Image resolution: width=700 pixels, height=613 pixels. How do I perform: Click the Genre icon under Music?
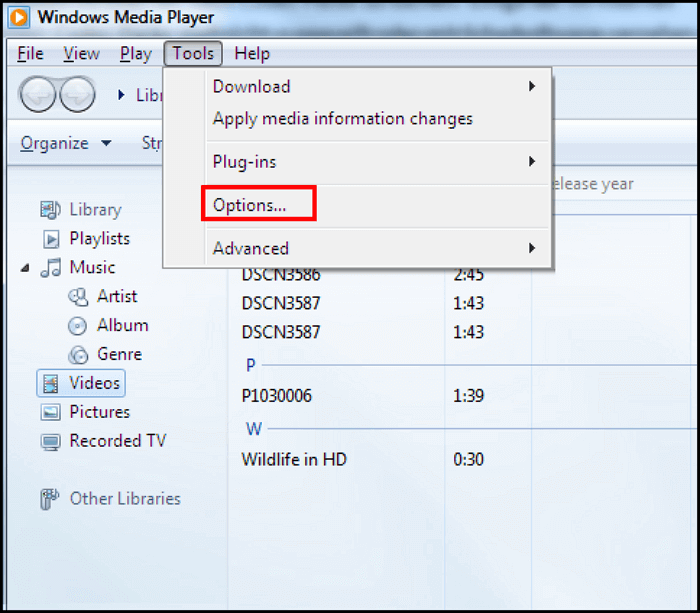78,355
